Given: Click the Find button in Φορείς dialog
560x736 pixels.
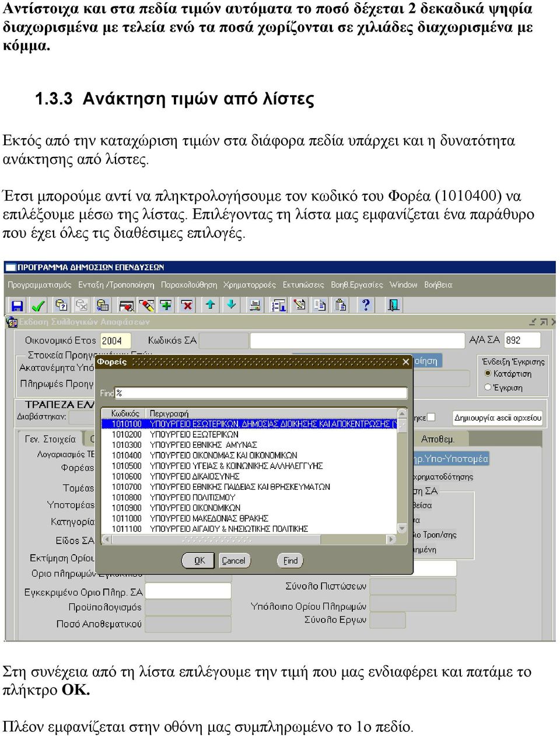Looking at the screenshot, I should (290, 560).
